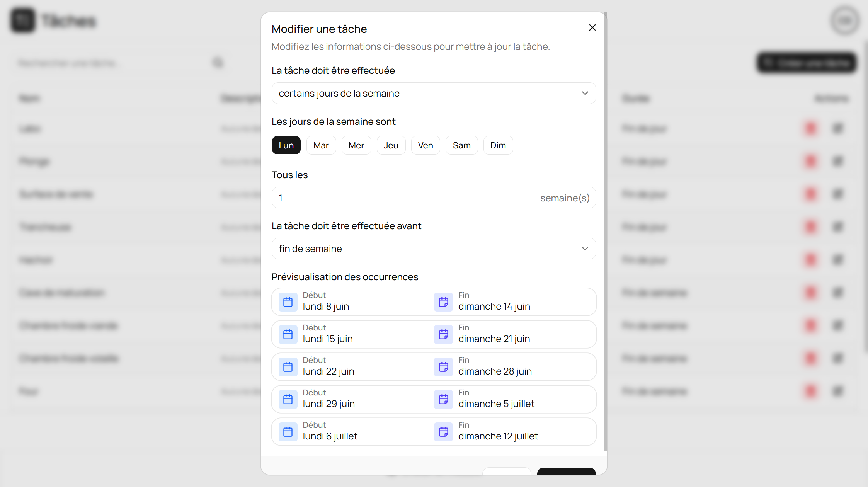Click calendar icon beside lundi 8 juin
This screenshot has height=487, width=868.
click(288, 302)
